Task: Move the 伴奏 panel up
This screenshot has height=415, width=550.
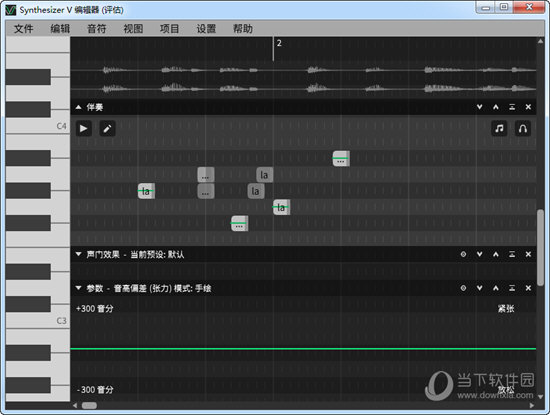Action: [x=496, y=107]
